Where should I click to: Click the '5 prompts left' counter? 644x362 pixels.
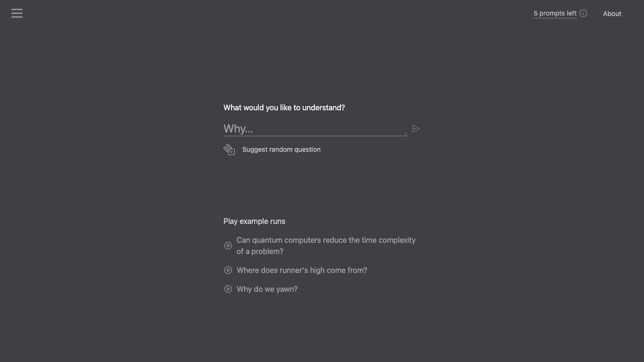[555, 13]
